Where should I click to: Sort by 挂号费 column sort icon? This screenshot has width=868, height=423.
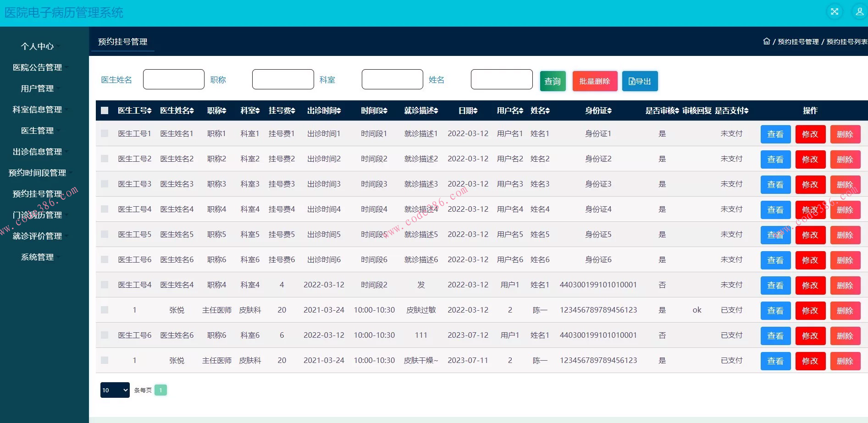pos(293,111)
